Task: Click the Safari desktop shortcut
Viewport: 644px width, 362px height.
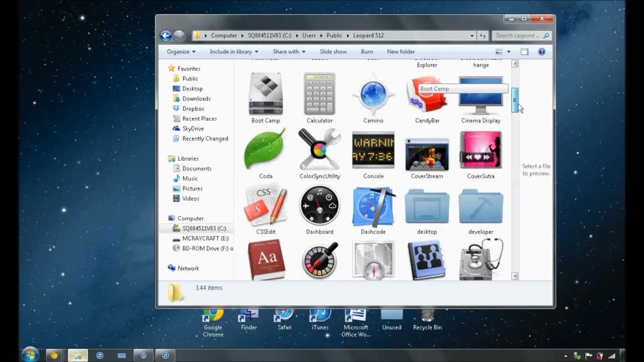Action: click(x=284, y=320)
